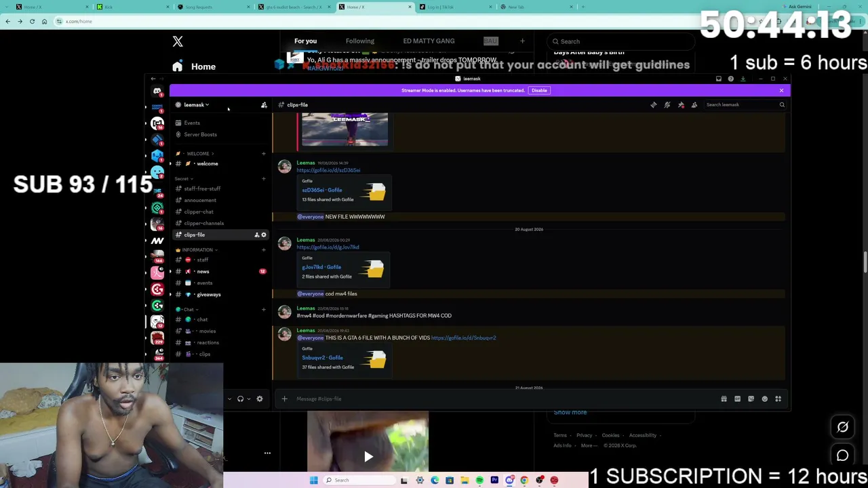
Task: Open input device dropdown arrow left of headphones
Action: [x=229, y=399]
